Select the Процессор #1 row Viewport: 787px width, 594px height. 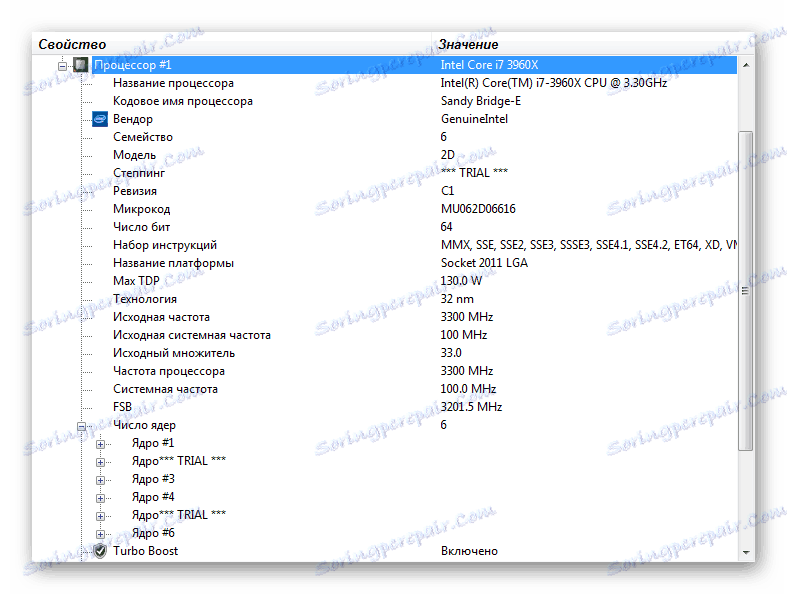tap(414, 65)
